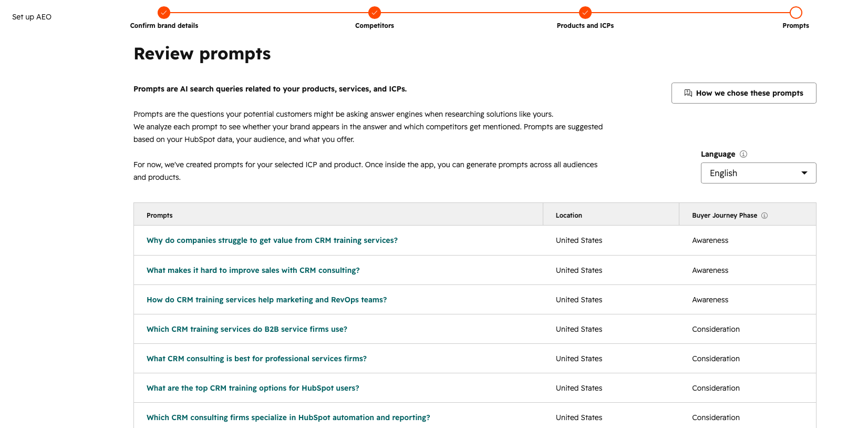Click Consideration in the B2B service firms row
Image resolution: width=868 pixels, height=428 pixels.
[716, 329]
